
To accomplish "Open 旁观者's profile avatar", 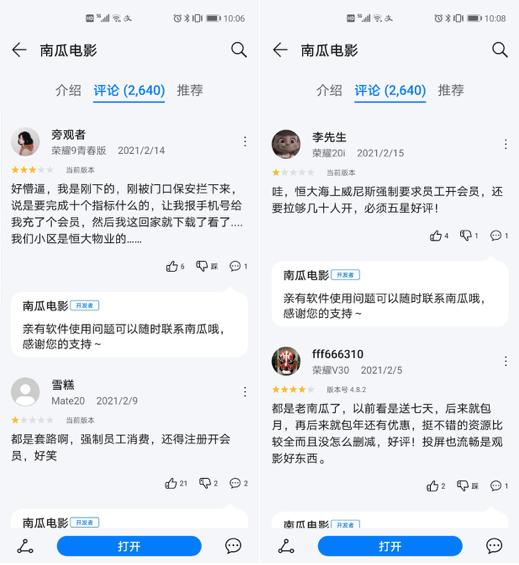I will 25,142.
